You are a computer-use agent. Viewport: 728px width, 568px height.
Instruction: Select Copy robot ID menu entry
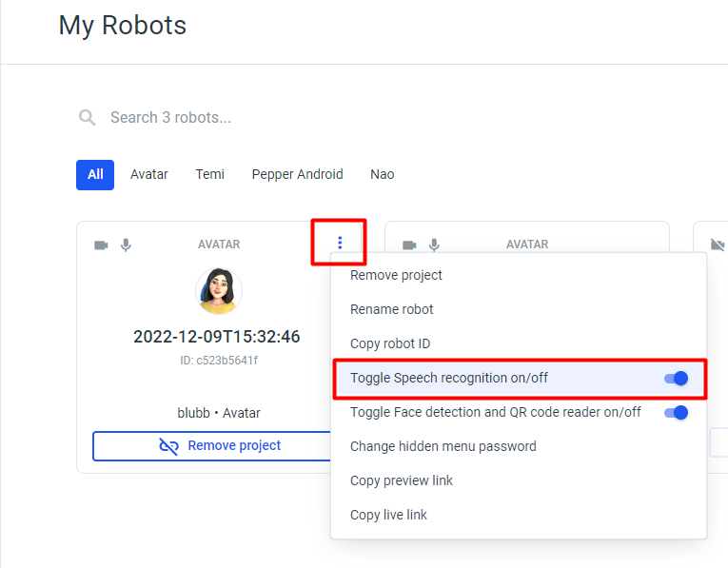coord(519,343)
